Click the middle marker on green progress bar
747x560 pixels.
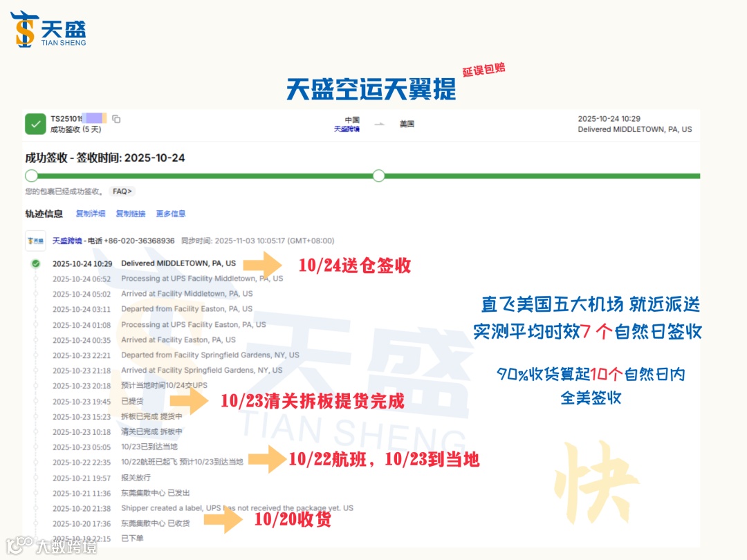pyautogui.click(x=379, y=176)
